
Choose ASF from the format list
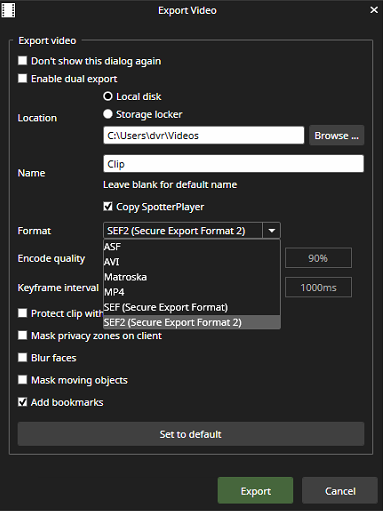tap(192, 247)
